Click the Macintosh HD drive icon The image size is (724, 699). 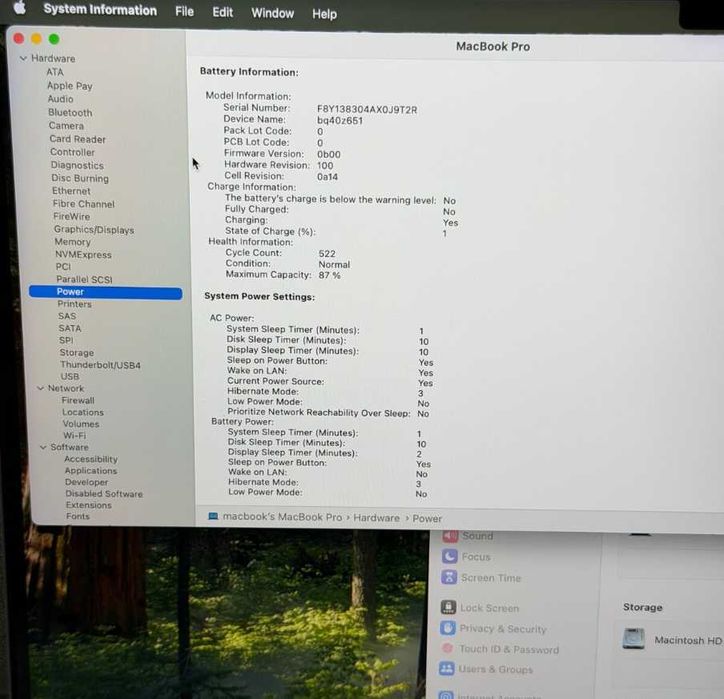634,639
